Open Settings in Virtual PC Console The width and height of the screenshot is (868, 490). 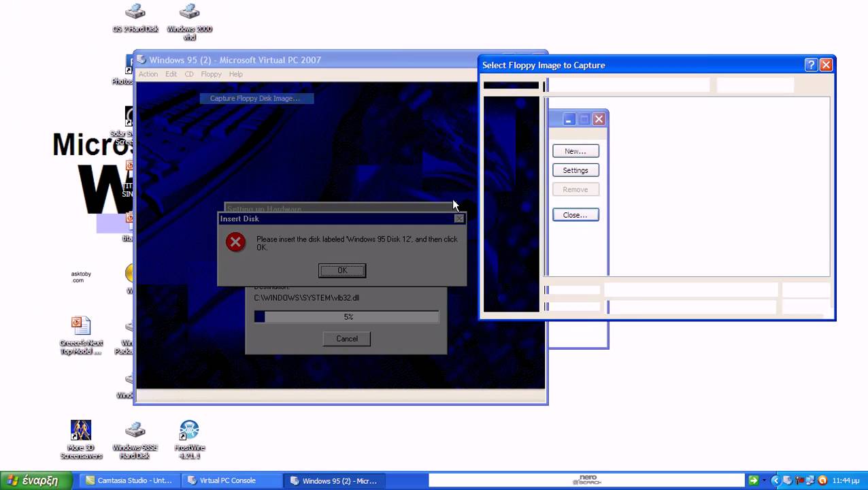[575, 170]
